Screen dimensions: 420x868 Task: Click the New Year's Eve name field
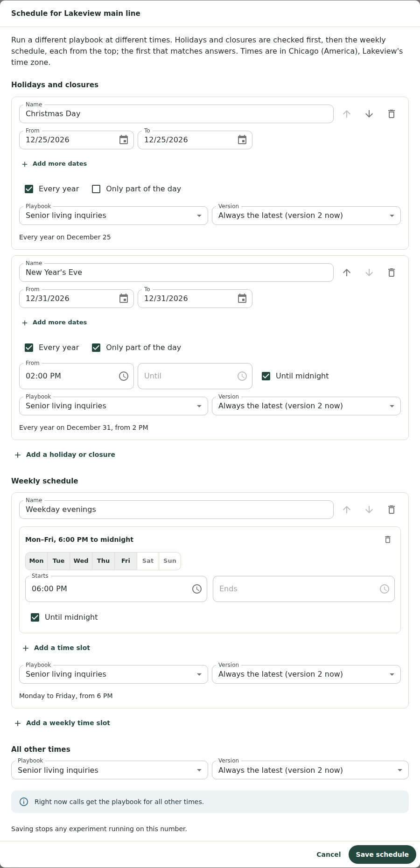[x=176, y=273]
